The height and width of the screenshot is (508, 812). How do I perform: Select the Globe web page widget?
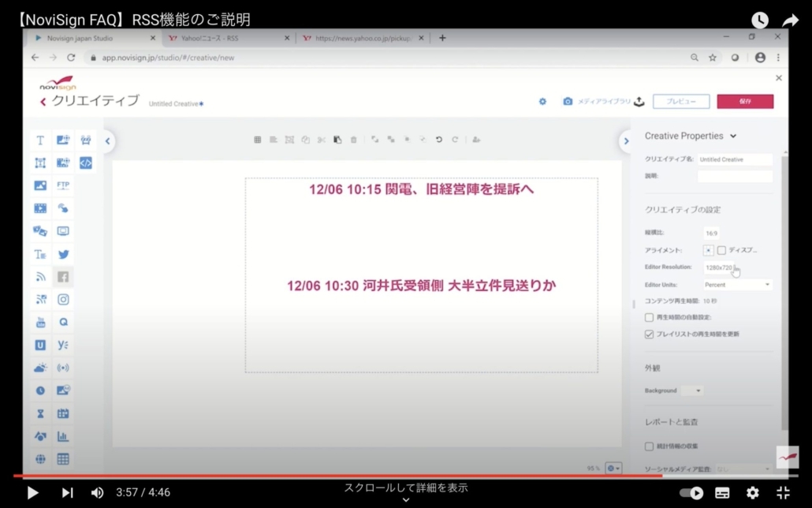40,459
